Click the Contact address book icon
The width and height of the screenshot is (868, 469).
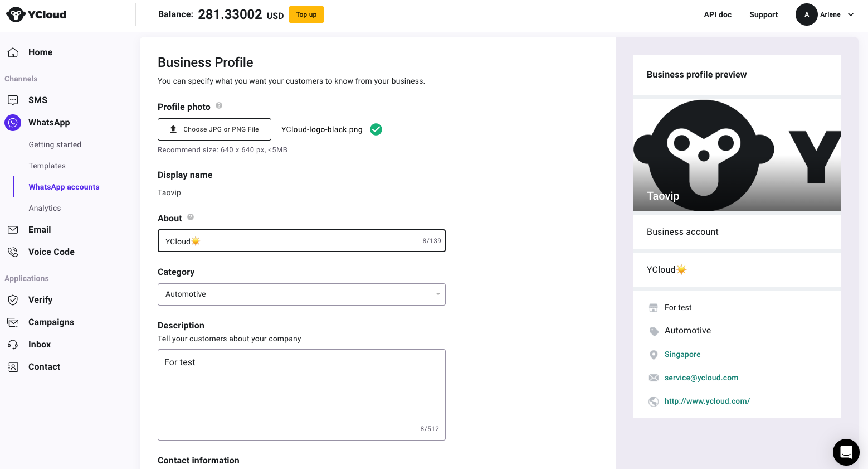click(13, 367)
